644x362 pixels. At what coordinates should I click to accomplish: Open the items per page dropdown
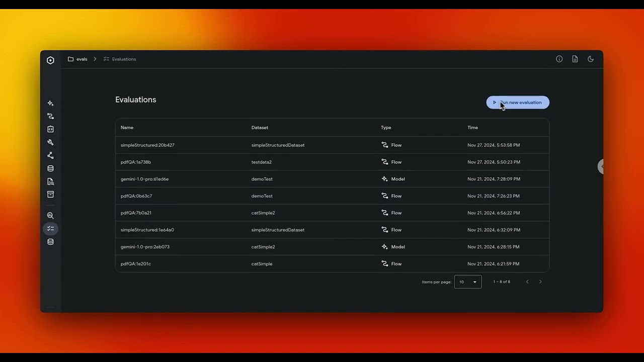tap(467, 282)
